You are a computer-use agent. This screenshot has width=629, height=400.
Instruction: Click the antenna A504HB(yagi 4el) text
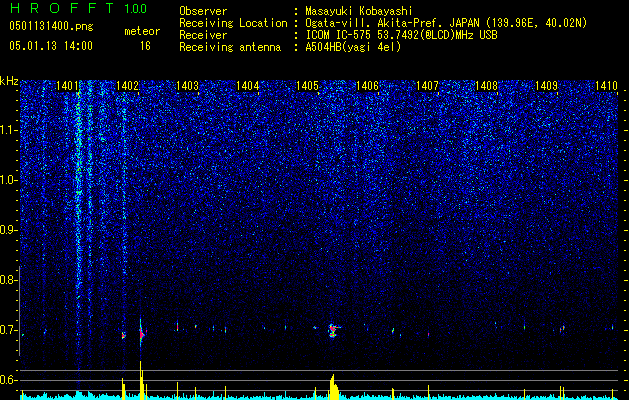pyautogui.click(x=353, y=47)
